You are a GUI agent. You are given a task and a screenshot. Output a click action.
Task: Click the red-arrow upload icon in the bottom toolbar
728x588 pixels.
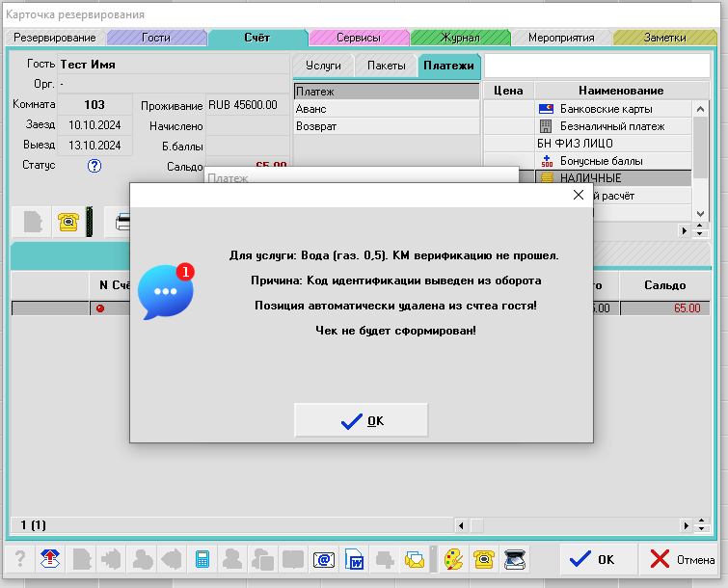[49, 559]
